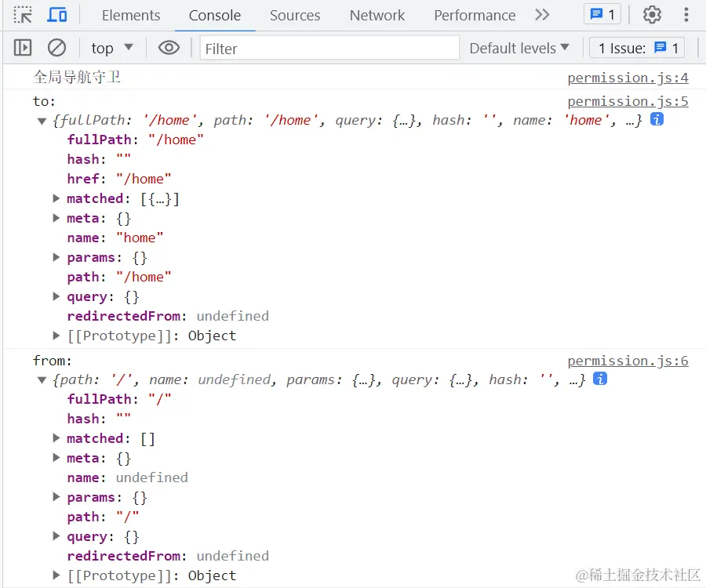Image resolution: width=706 pixels, height=588 pixels.
Task: Select redirectedFrom: undefined in to object
Action: pos(168,316)
